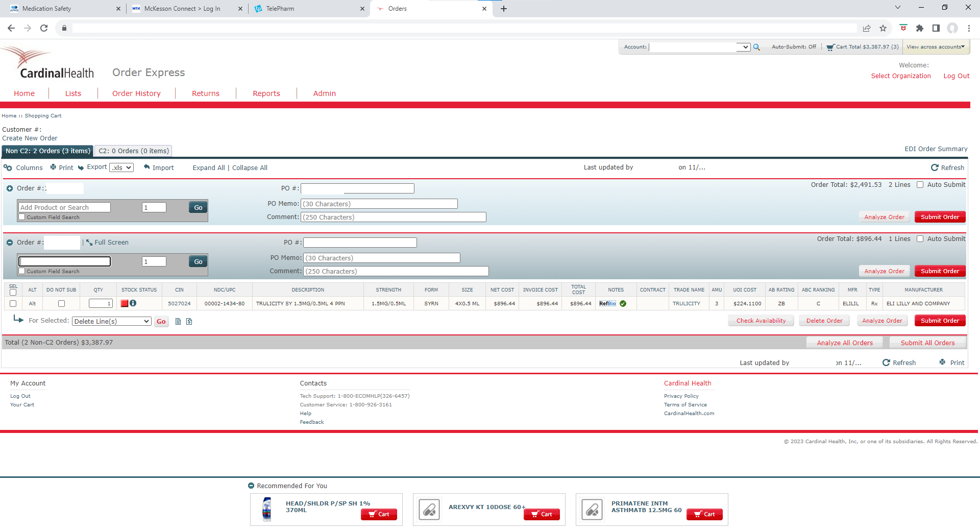Click Check Availability
The width and height of the screenshot is (980, 531).
(761, 321)
